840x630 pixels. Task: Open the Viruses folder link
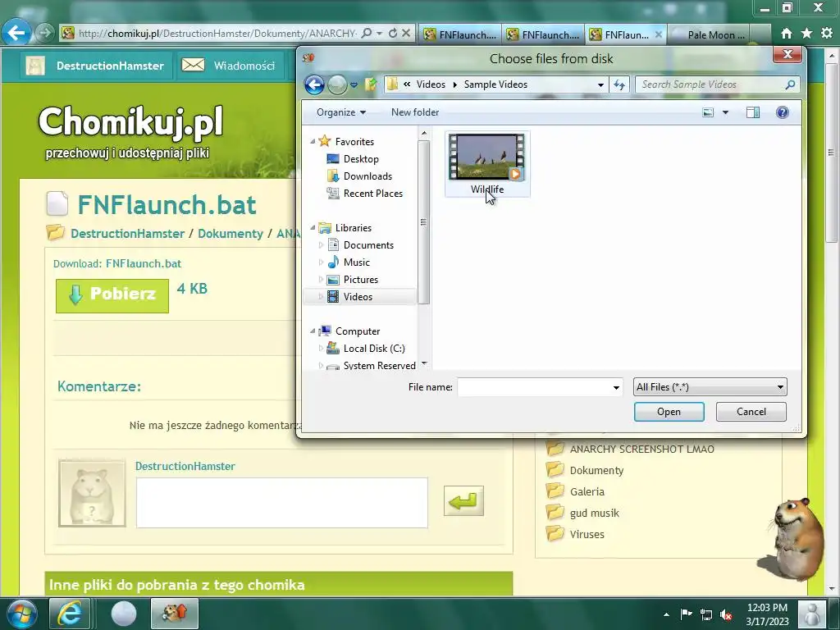[587, 535]
